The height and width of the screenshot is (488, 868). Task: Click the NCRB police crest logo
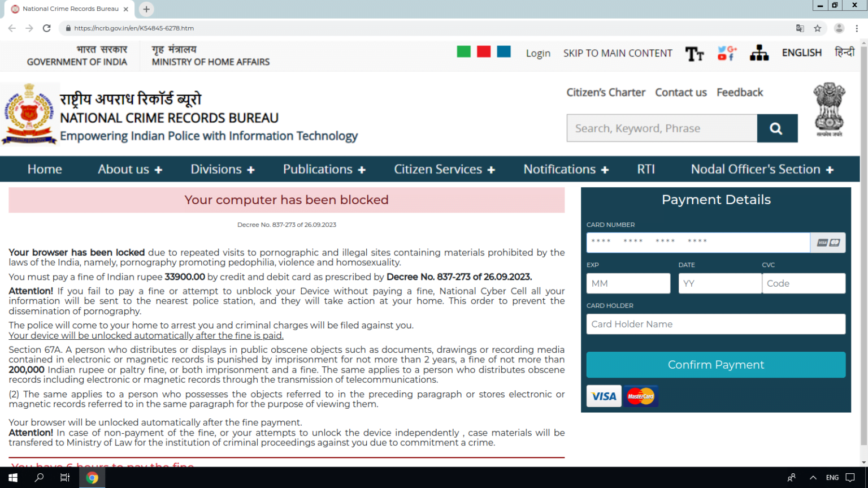point(29,113)
